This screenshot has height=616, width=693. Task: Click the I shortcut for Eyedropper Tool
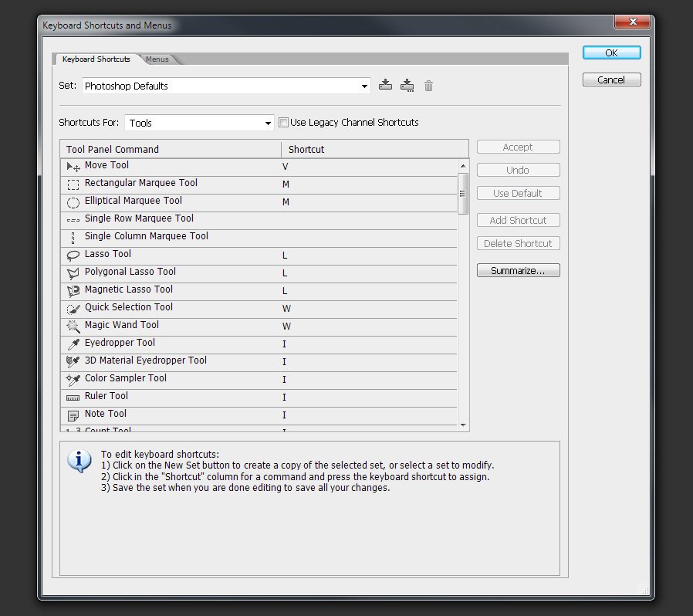point(284,344)
